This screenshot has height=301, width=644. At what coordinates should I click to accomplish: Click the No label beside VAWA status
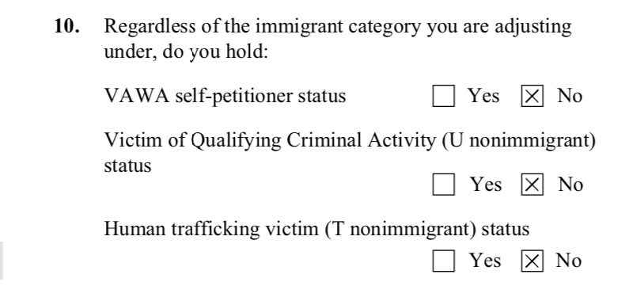[570, 96]
